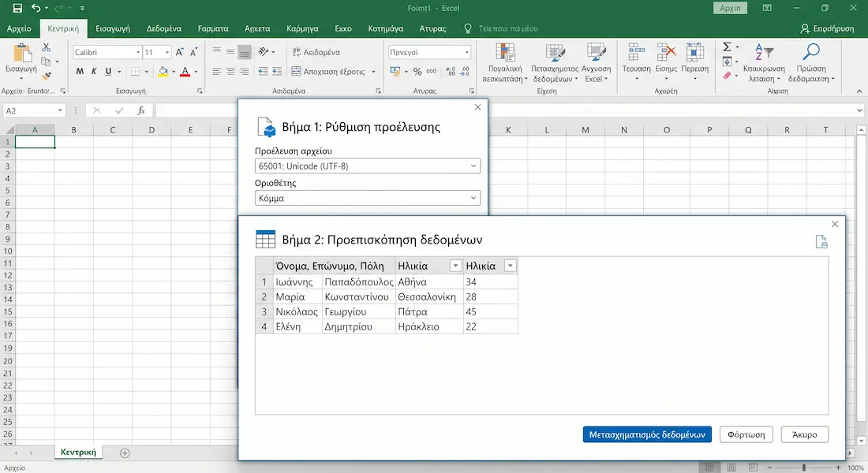The width and height of the screenshot is (868, 473).
Task: Click the AutoSum sigma icon
Action: pos(727,47)
